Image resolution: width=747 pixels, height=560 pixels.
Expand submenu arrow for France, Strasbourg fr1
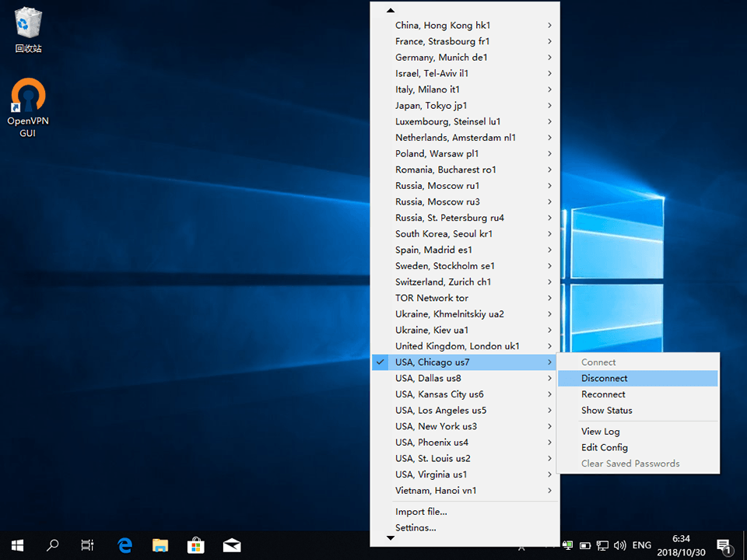[550, 41]
